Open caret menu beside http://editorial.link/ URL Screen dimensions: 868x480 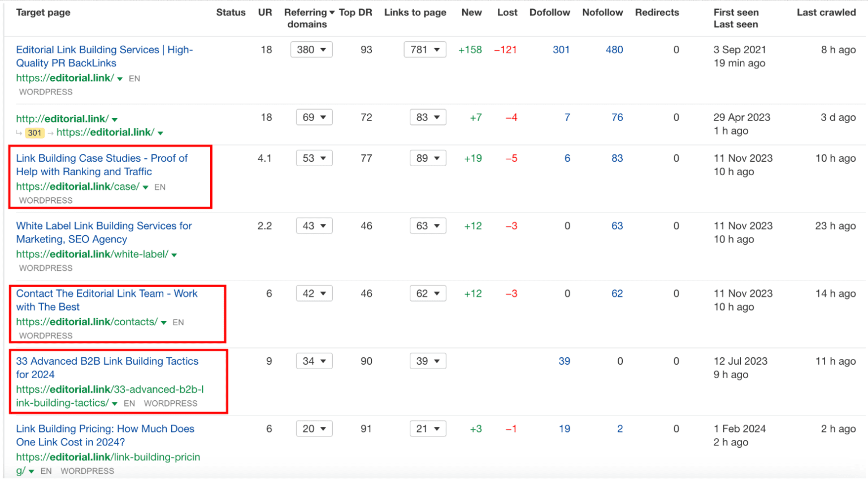[115, 120]
